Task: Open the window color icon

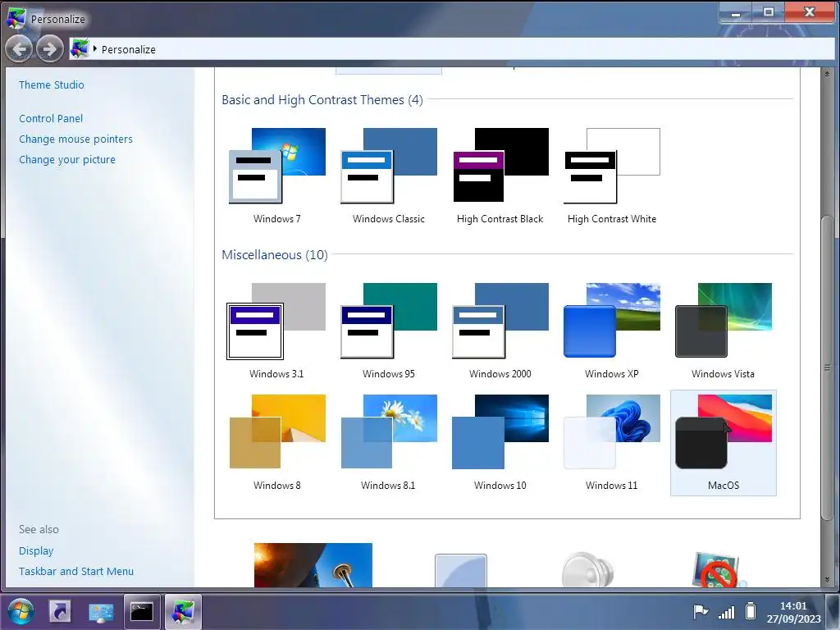Action: coord(461,571)
